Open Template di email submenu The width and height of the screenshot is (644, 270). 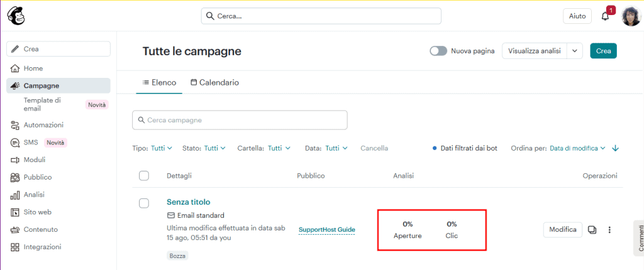[42, 105]
